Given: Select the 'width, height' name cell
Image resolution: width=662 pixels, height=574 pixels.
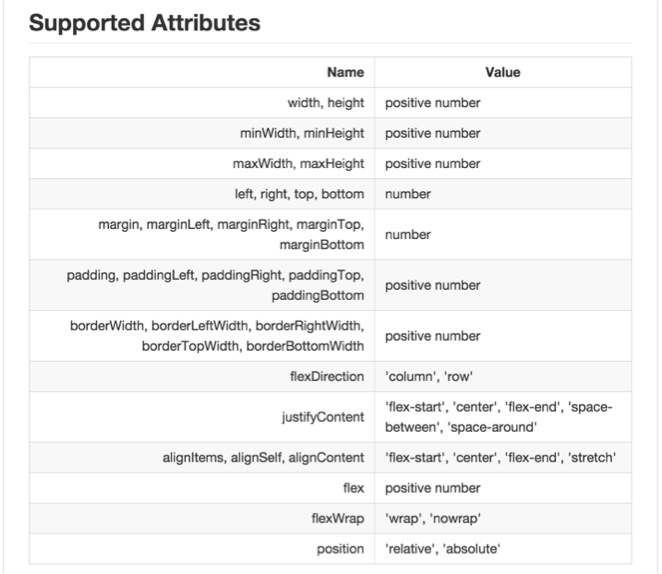Looking at the screenshot, I should point(325,103).
